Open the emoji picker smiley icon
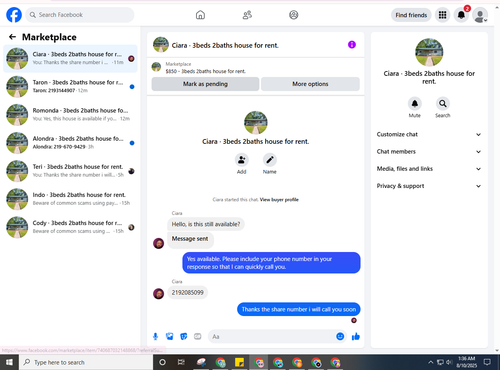500x370 pixels. pyautogui.click(x=340, y=337)
